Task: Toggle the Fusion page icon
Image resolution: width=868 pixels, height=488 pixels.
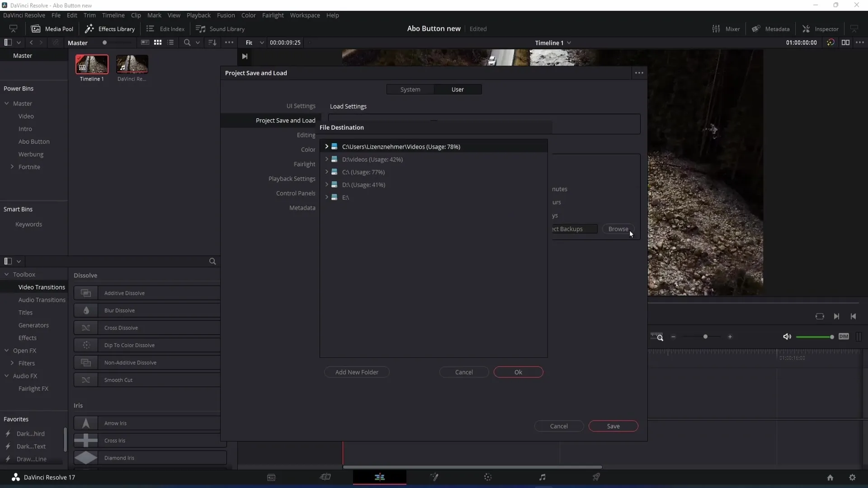Action: click(434, 477)
